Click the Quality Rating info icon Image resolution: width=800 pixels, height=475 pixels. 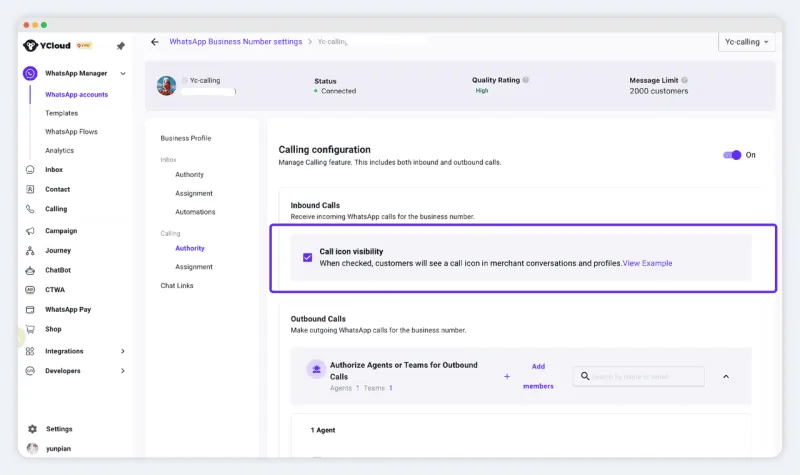[526, 80]
